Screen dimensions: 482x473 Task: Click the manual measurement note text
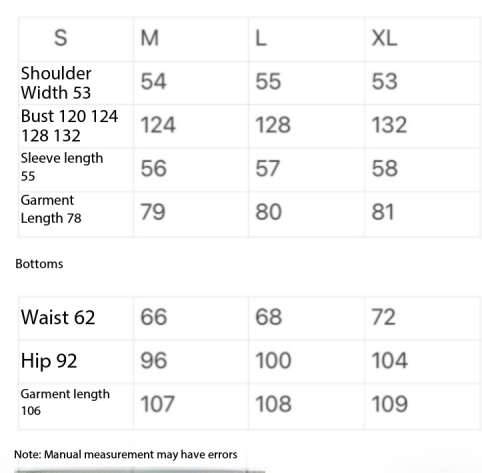pyautogui.click(x=126, y=454)
